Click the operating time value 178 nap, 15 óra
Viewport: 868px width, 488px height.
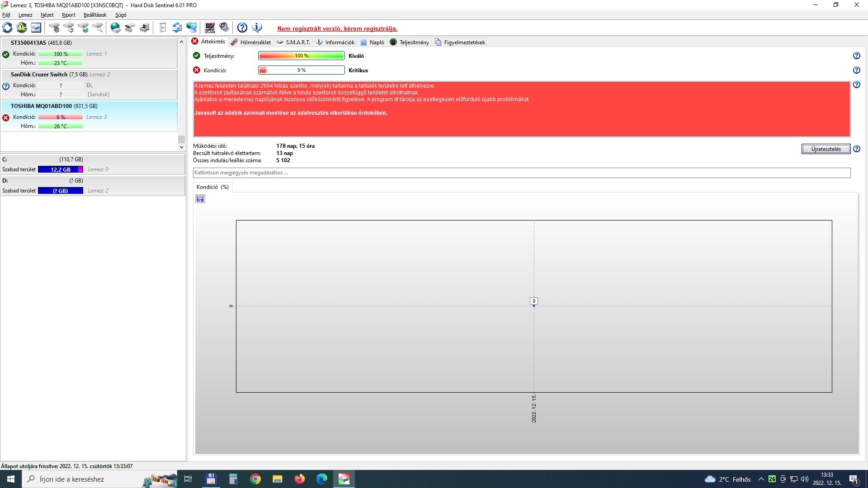pos(296,146)
